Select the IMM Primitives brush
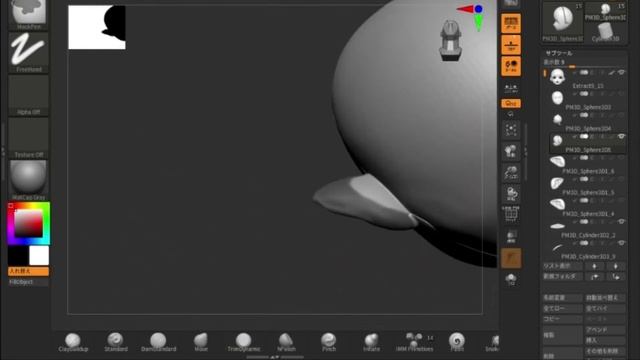The height and width of the screenshot is (360, 640). pyautogui.click(x=414, y=342)
